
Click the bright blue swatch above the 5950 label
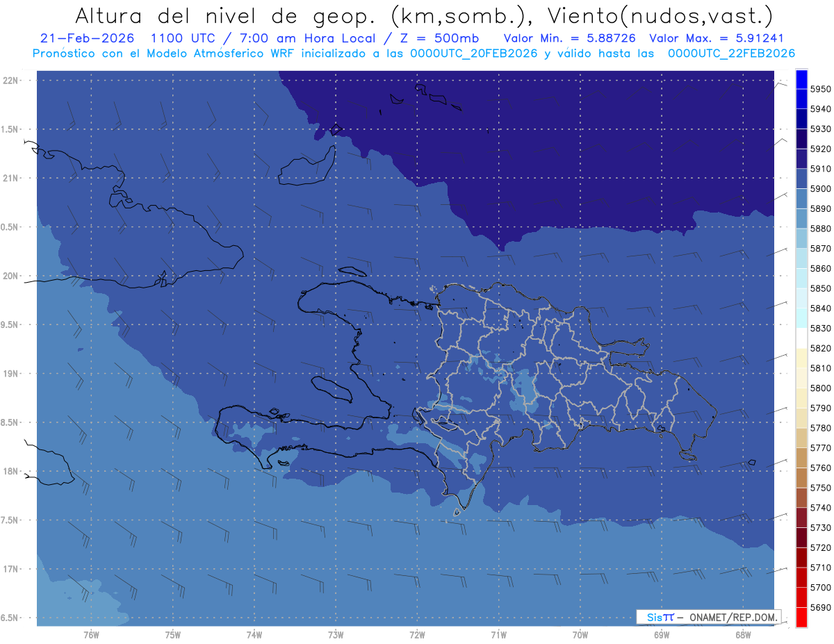(x=801, y=79)
